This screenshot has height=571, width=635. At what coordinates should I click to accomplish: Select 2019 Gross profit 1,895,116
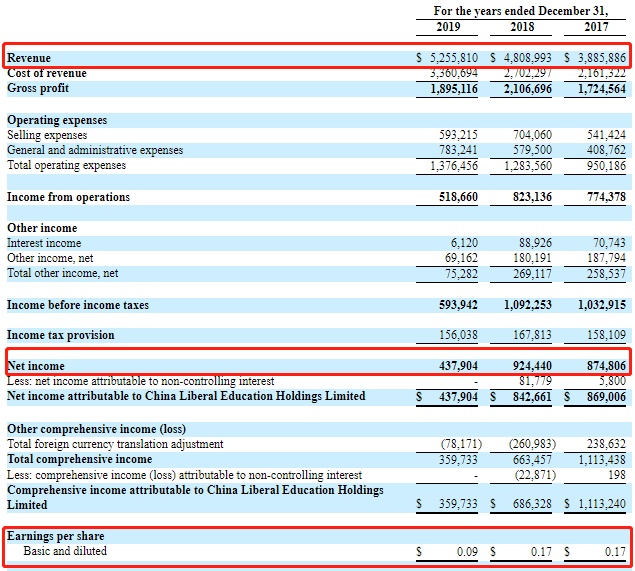coord(454,89)
